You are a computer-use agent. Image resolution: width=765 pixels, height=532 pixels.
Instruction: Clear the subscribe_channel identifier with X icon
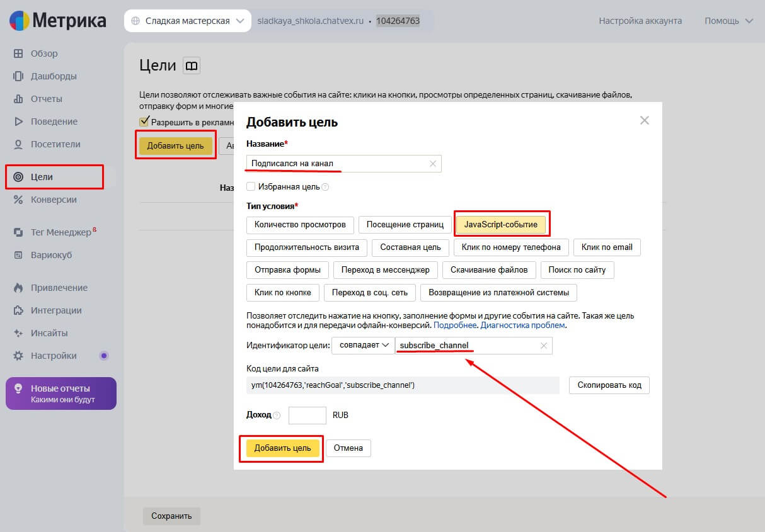click(x=544, y=346)
